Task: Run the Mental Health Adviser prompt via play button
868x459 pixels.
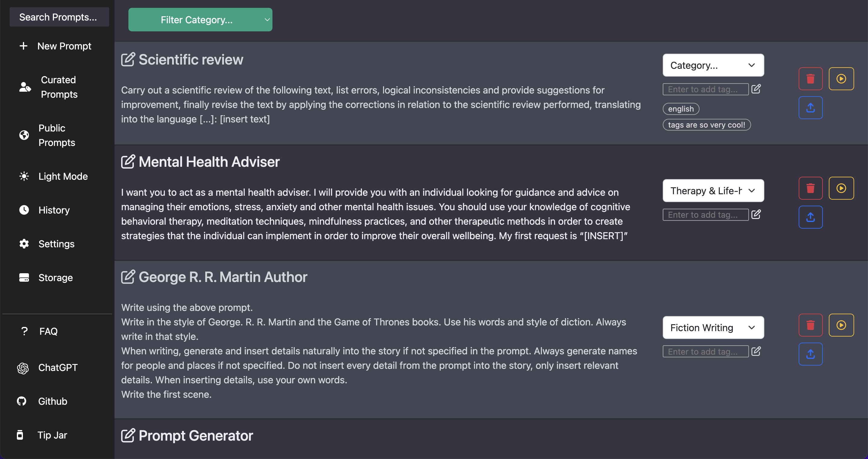Action: 841,188
